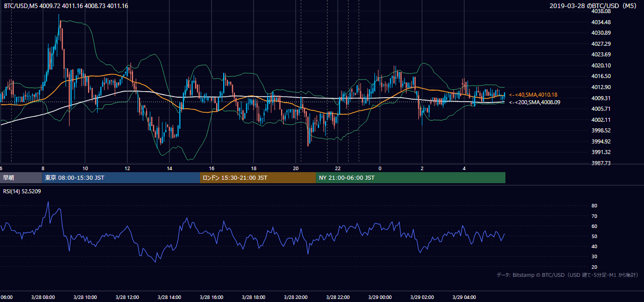The height and width of the screenshot is (302, 644).
Task: Click the 3/28 14:00 time axis label
Action: [169, 297]
